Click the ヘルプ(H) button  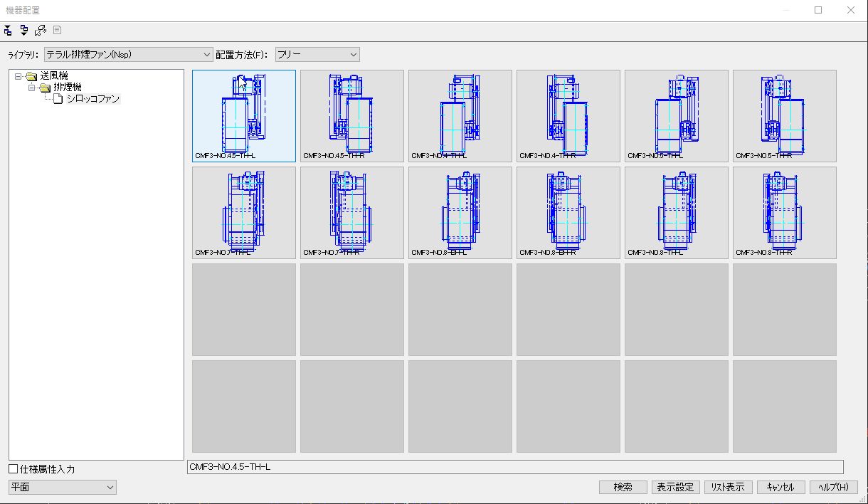(834, 487)
